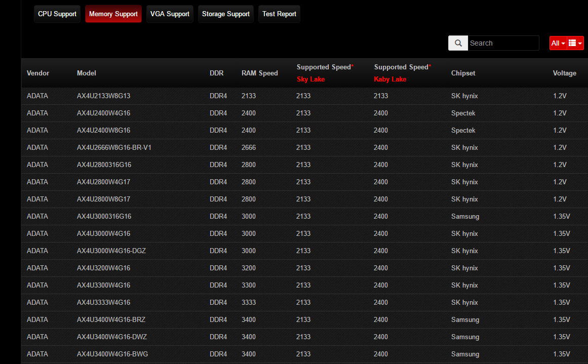Open the All filter dropdown
This screenshot has height=364, width=588.
[558, 43]
